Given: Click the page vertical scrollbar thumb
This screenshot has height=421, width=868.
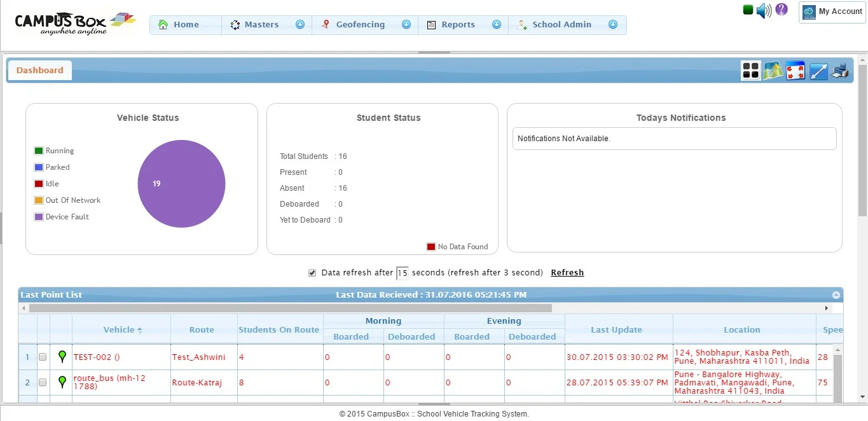Looking at the screenshot, I should click(x=863, y=140).
